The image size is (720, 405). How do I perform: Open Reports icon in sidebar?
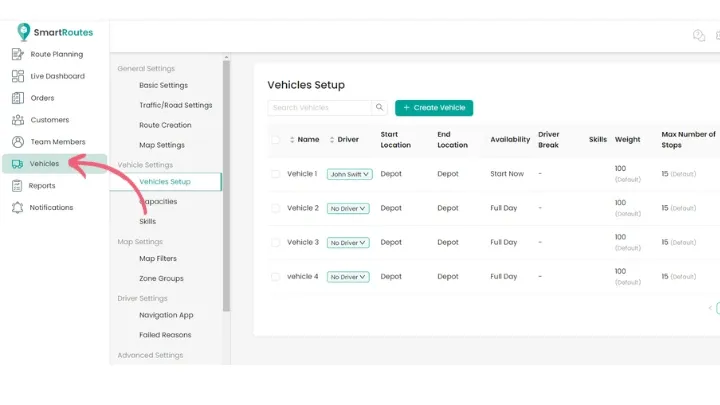click(x=18, y=186)
